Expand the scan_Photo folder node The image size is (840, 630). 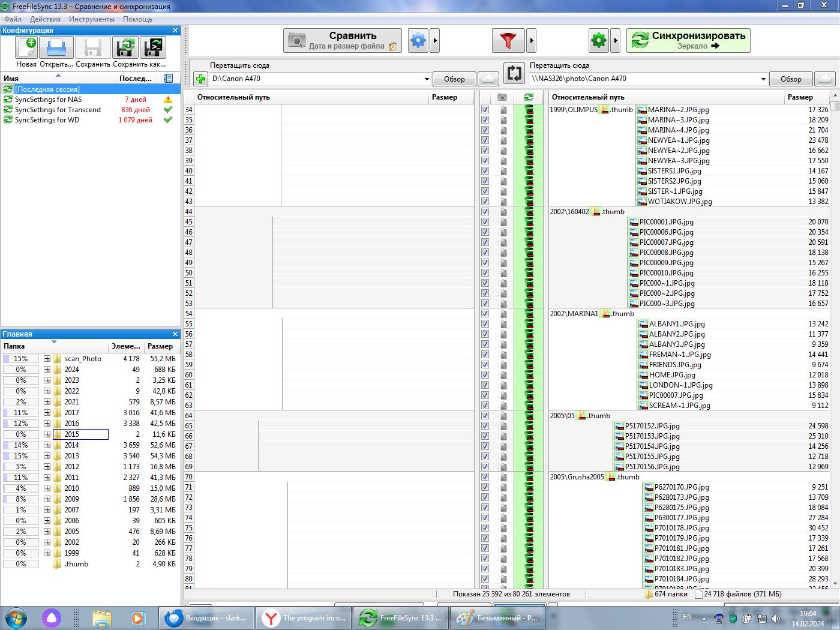47,359
